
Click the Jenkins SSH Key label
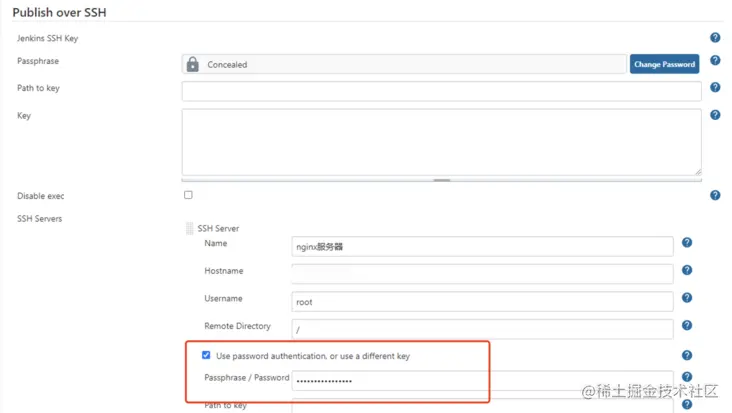(47, 38)
